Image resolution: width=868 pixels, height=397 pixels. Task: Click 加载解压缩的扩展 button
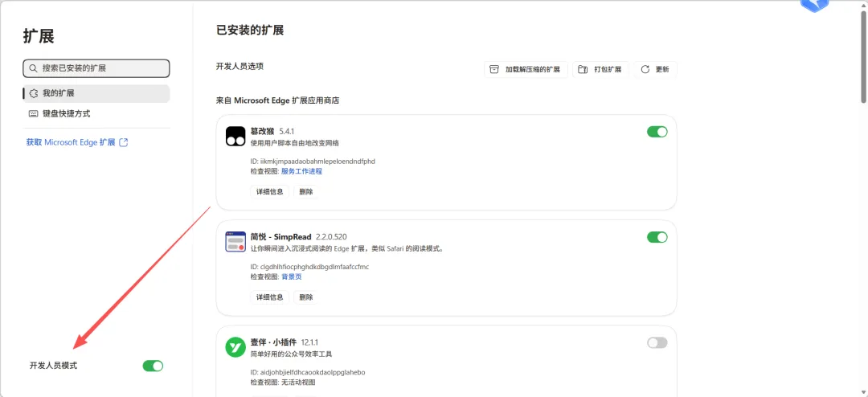coord(526,70)
